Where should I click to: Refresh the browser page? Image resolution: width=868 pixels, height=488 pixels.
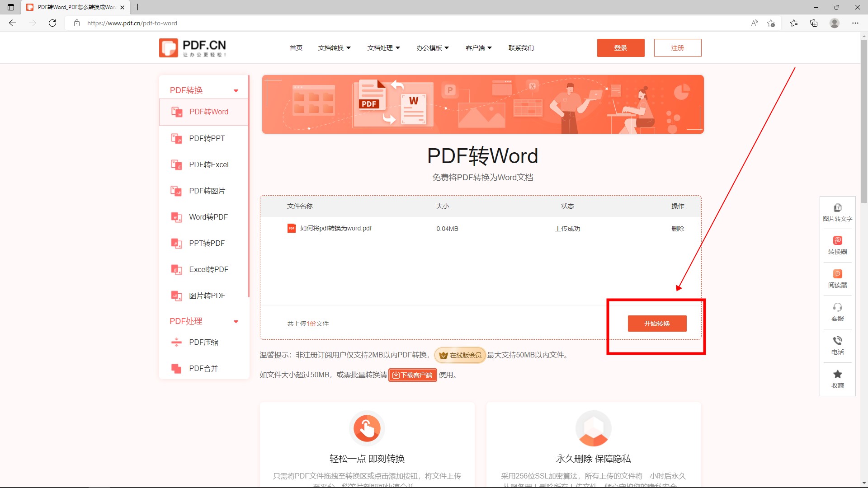[52, 23]
